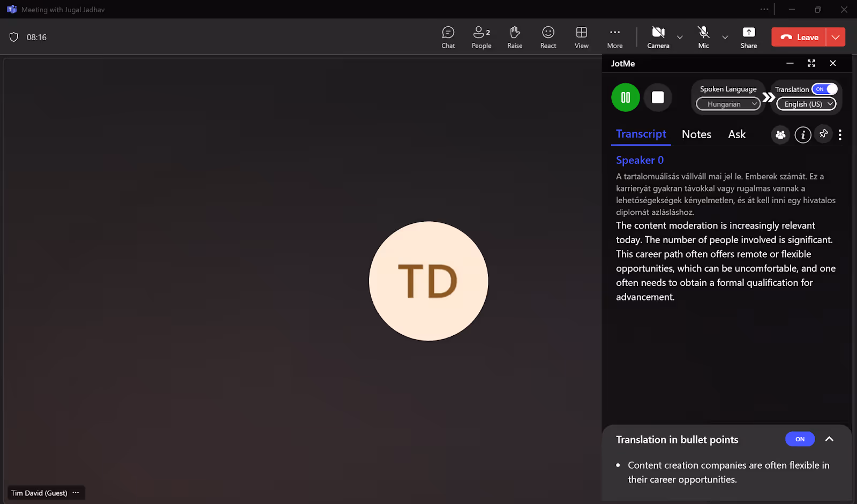This screenshot has height=504, width=857.
Task: Toggle Translation in bullet points ON switch
Action: (x=800, y=439)
